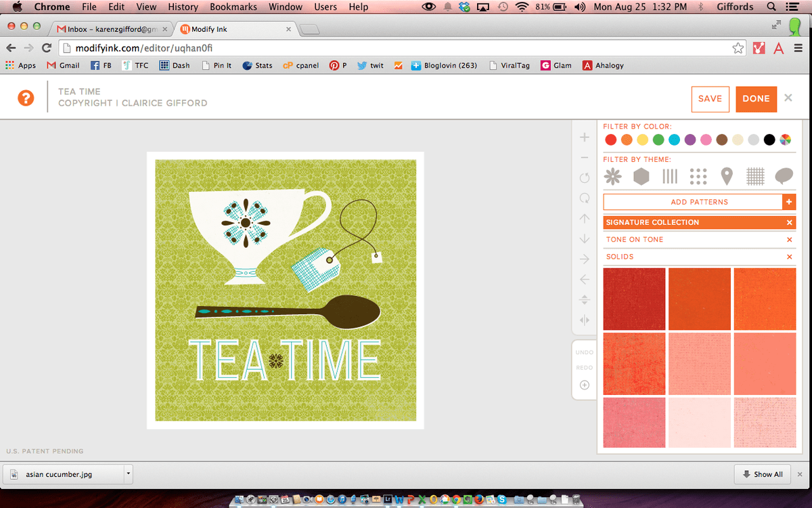Select the lightest pale pink pattern thumbnail
812x508 pixels.
tap(700, 422)
